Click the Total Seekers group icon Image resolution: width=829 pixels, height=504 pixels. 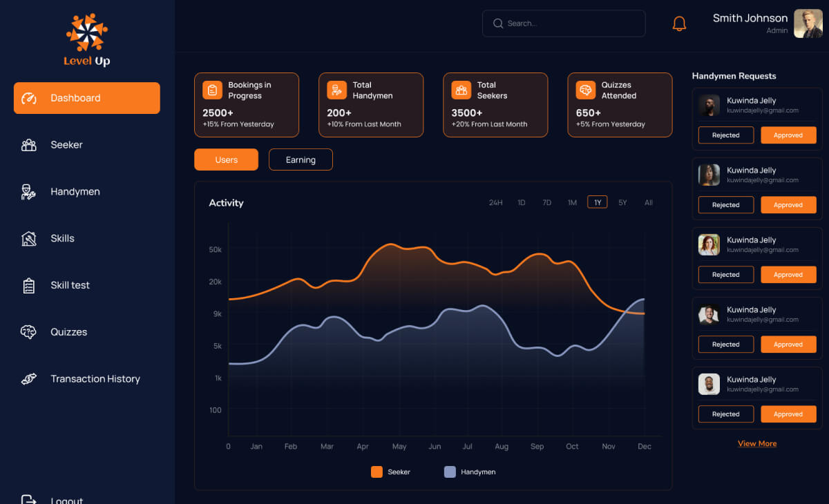[461, 90]
